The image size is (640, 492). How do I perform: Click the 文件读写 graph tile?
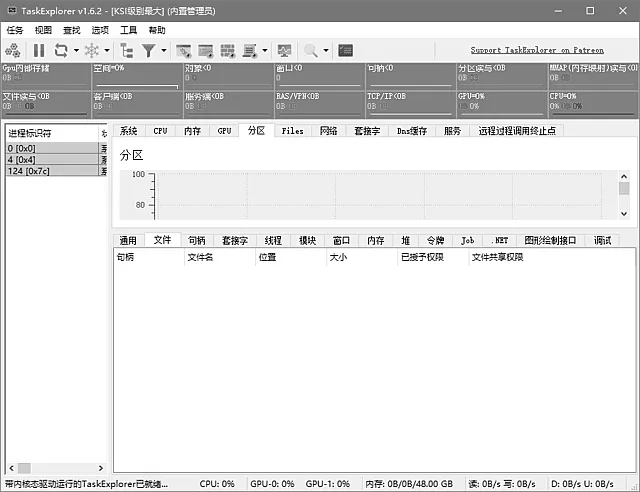(x=46, y=105)
